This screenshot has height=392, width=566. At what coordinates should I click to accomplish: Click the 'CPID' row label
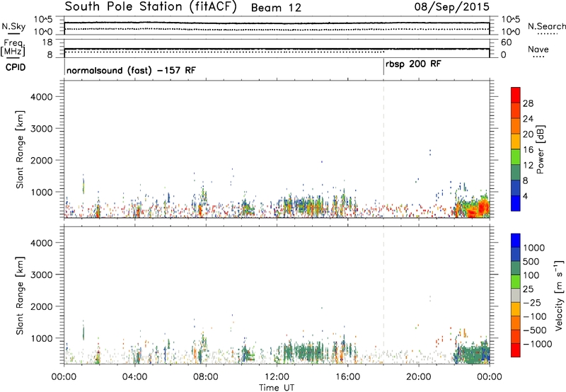tap(16, 67)
